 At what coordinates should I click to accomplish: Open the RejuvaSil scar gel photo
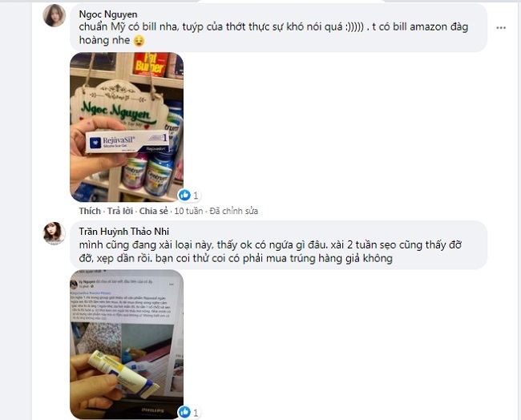click(127, 127)
